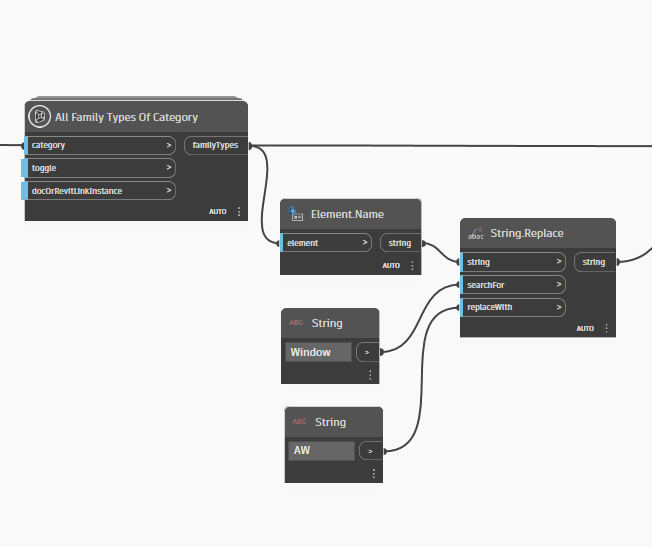Click the string input port on String.Replace

point(513,262)
